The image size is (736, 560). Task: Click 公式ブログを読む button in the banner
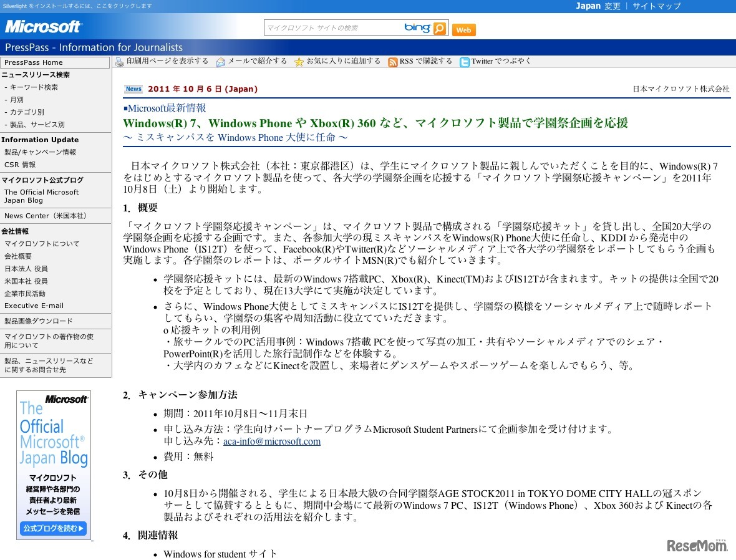tap(53, 528)
